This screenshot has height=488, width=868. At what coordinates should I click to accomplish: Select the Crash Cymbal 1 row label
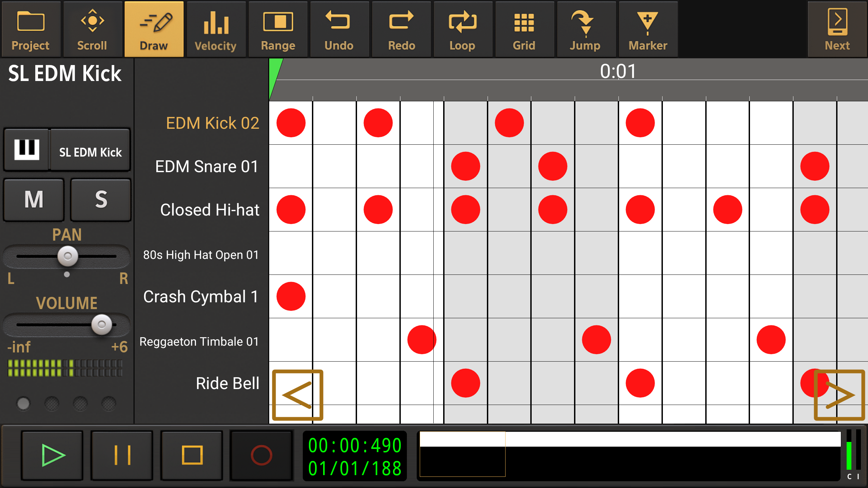point(201,297)
